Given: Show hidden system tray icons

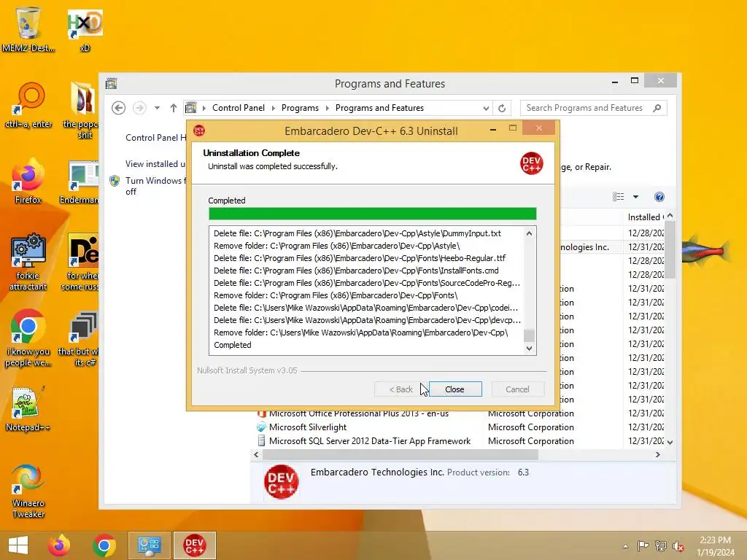Looking at the screenshot, I should [x=625, y=546].
